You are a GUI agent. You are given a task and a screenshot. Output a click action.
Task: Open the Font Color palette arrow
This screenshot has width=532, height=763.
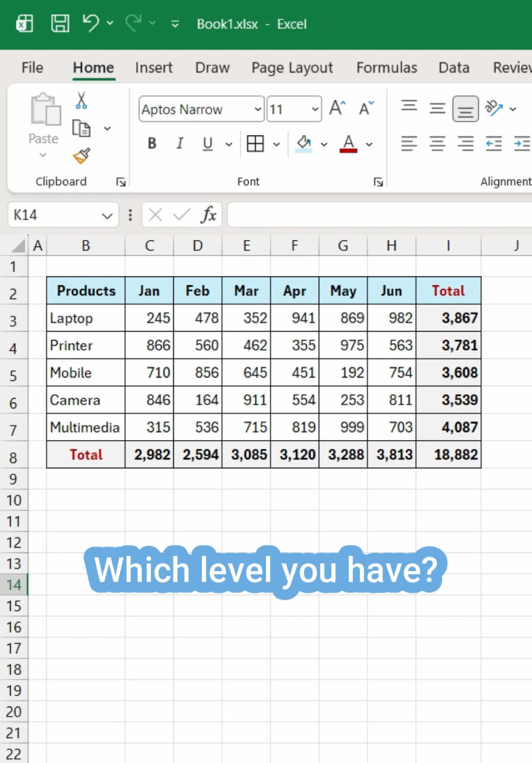(x=369, y=144)
